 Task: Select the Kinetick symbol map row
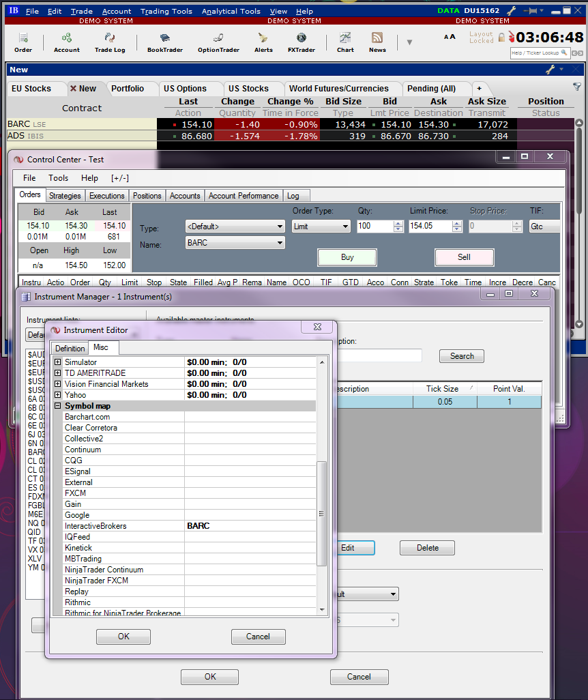coord(190,548)
